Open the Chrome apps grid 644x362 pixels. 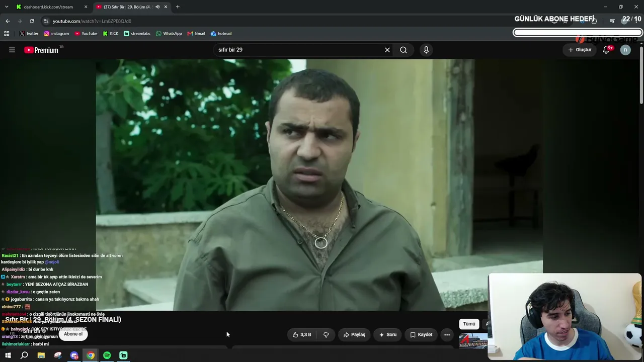pyautogui.click(x=7, y=34)
